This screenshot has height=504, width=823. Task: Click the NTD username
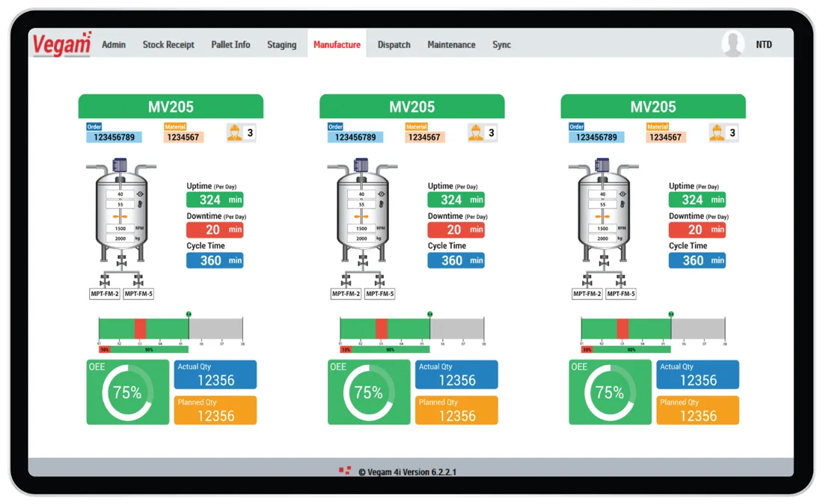764,45
